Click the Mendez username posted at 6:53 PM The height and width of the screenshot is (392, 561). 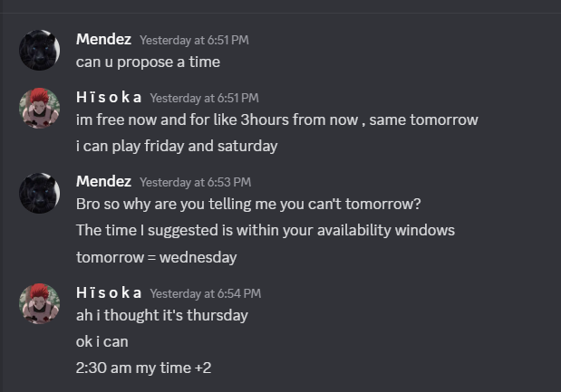pos(103,181)
